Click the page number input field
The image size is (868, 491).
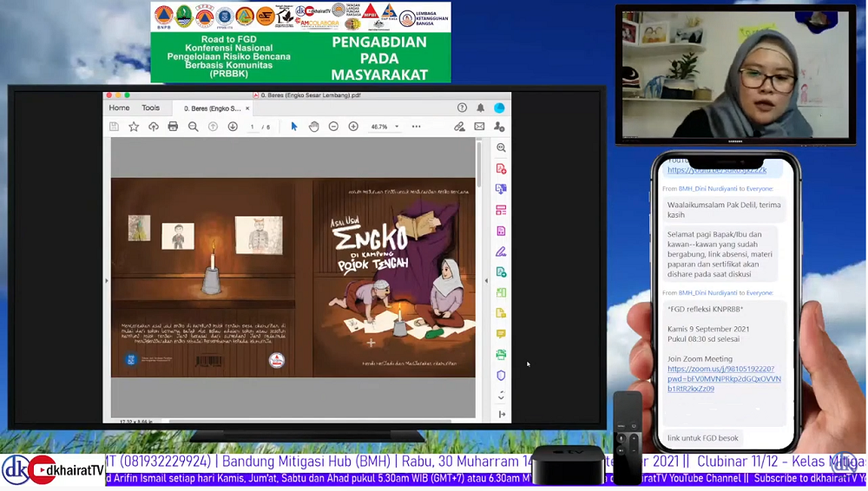click(x=252, y=127)
